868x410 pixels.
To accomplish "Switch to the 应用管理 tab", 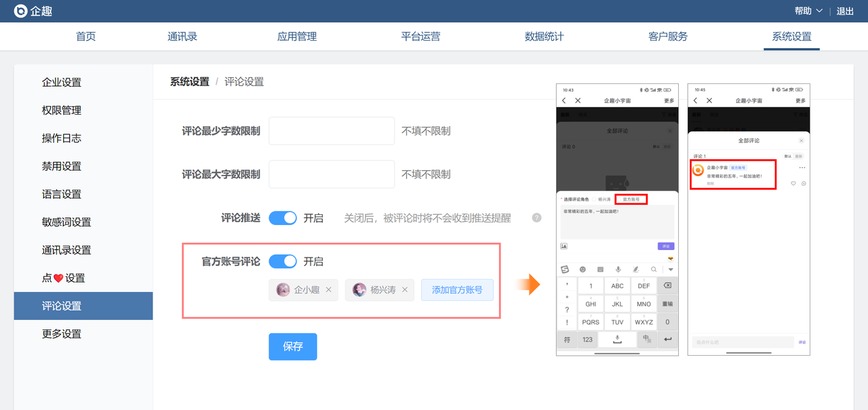I will click(297, 37).
